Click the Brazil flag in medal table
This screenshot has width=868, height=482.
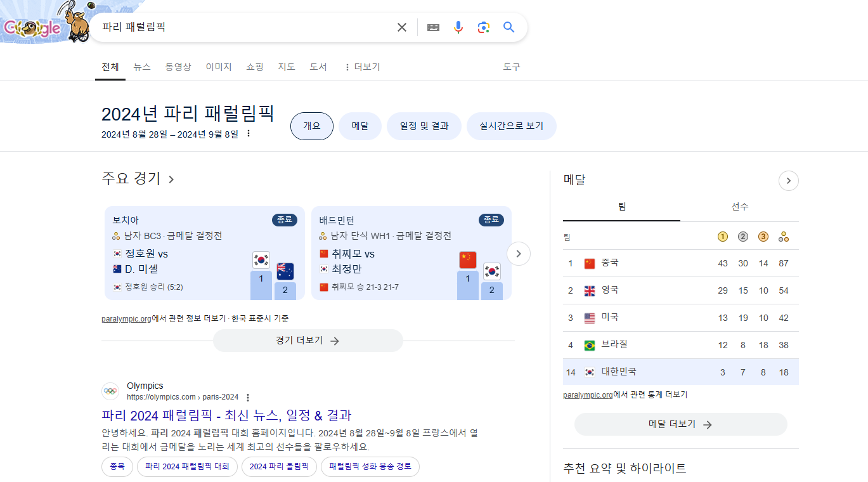pyautogui.click(x=590, y=345)
